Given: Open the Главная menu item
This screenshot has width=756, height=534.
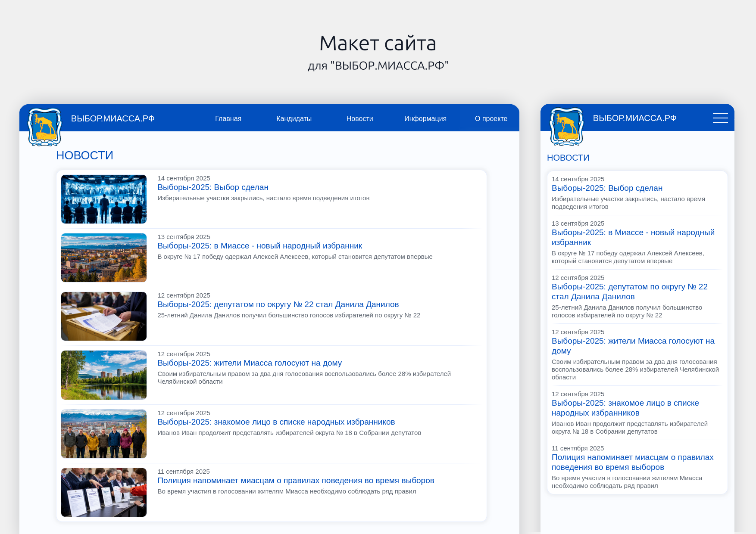Looking at the screenshot, I should pyautogui.click(x=228, y=119).
